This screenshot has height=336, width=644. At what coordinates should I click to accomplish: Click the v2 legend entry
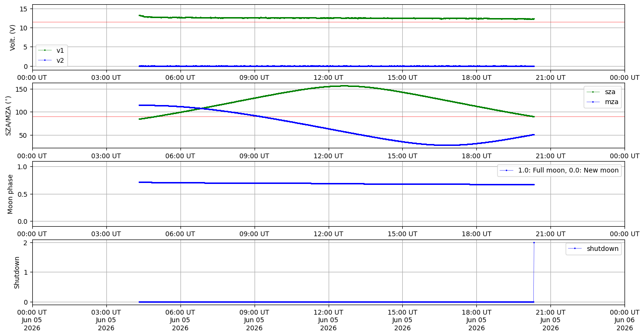51,60
